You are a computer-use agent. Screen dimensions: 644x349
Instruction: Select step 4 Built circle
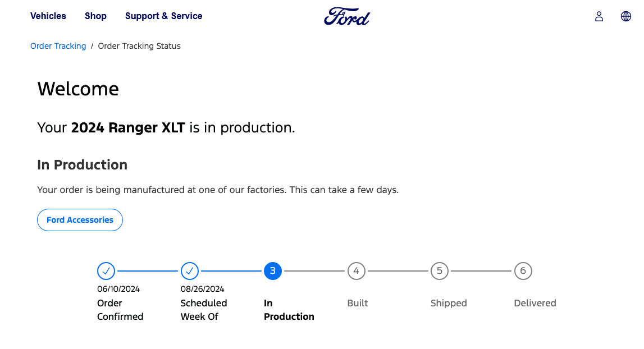pos(356,271)
